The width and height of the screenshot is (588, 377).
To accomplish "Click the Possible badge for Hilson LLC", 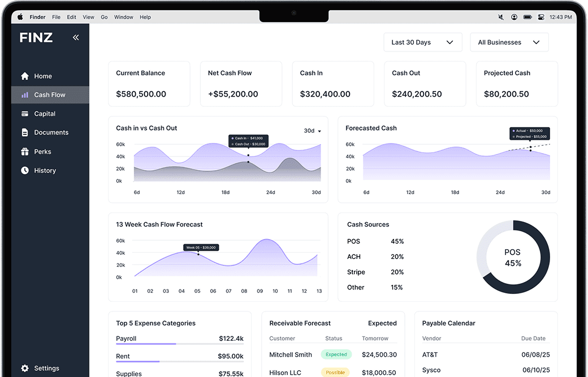I will [335, 372].
